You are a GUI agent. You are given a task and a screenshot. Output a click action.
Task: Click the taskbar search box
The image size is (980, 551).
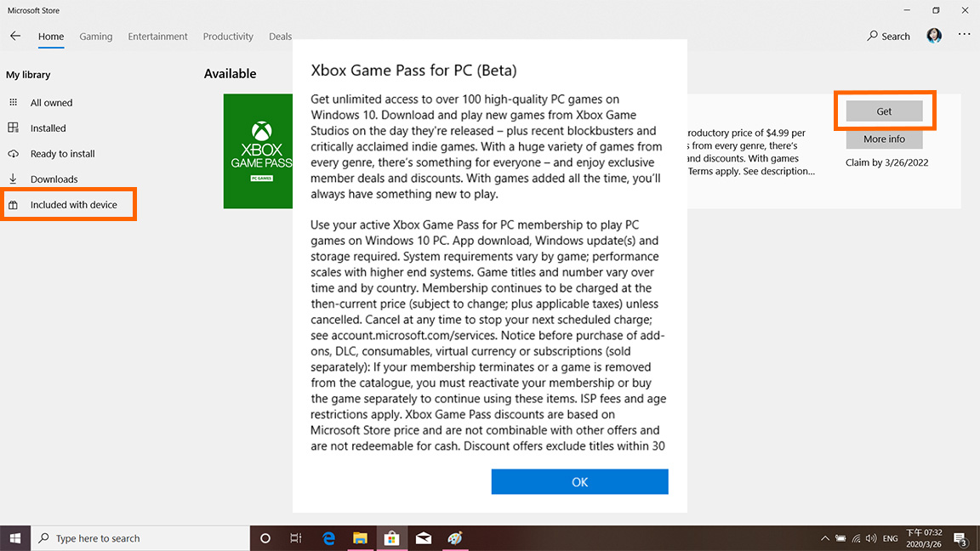tap(140, 538)
